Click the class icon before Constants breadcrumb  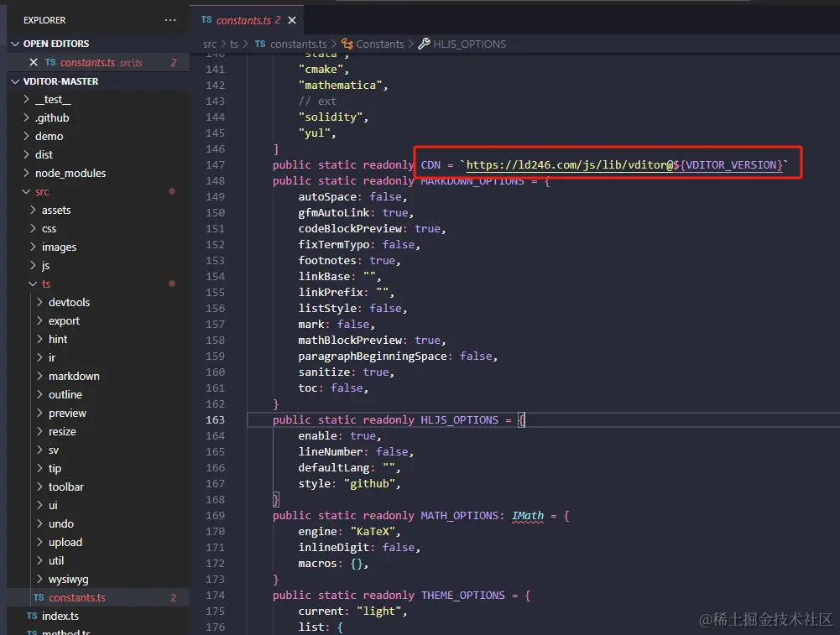coord(347,44)
